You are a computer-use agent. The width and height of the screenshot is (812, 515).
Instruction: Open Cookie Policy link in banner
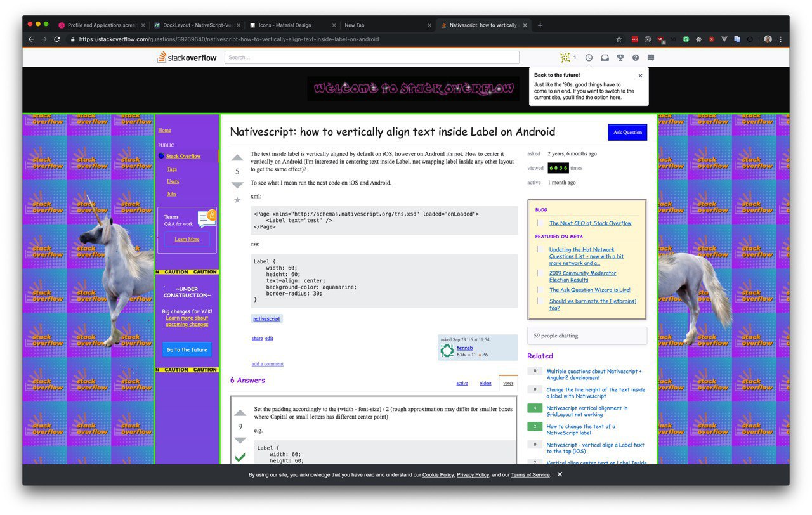coord(438,474)
